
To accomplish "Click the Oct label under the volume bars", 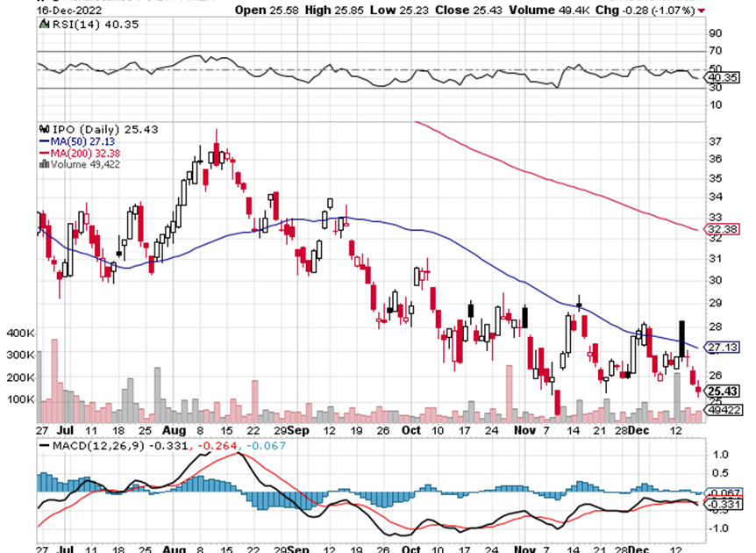I will (x=411, y=430).
